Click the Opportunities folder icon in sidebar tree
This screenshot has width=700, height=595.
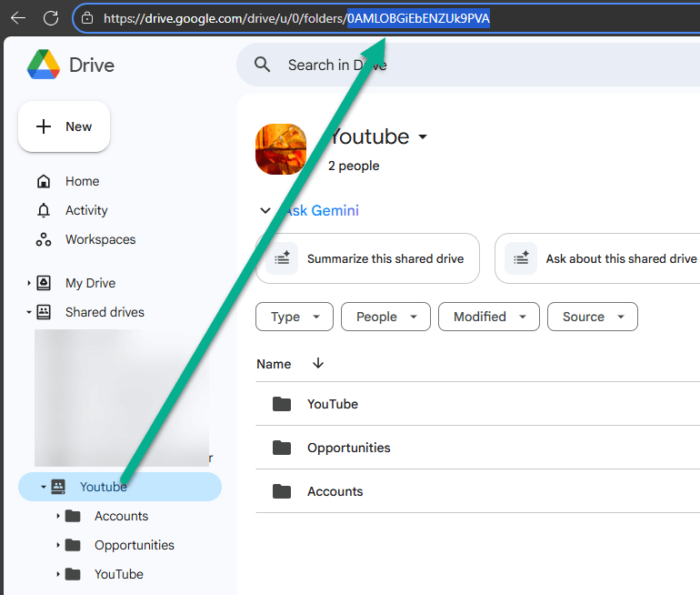(x=73, y=545)
